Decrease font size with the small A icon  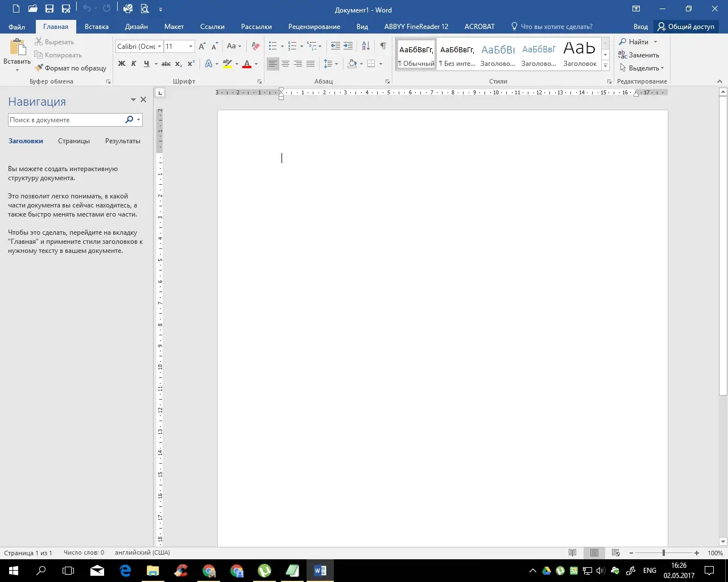coord(214,46)
